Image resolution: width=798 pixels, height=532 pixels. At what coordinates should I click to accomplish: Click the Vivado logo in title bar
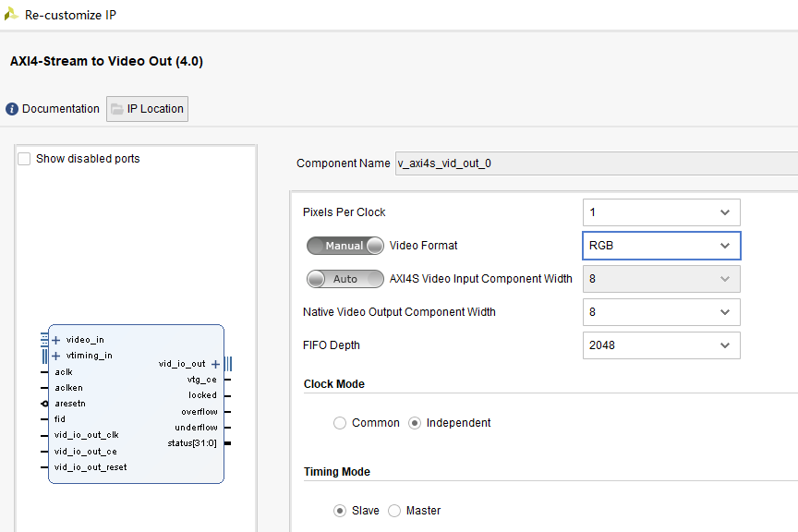coord(11,15)
